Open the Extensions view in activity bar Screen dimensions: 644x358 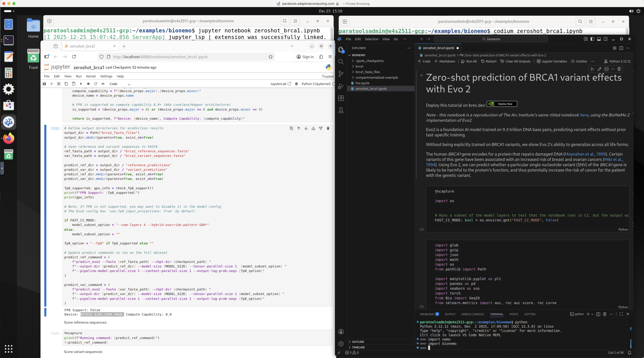pyautogui.click(x=341, y=98)
